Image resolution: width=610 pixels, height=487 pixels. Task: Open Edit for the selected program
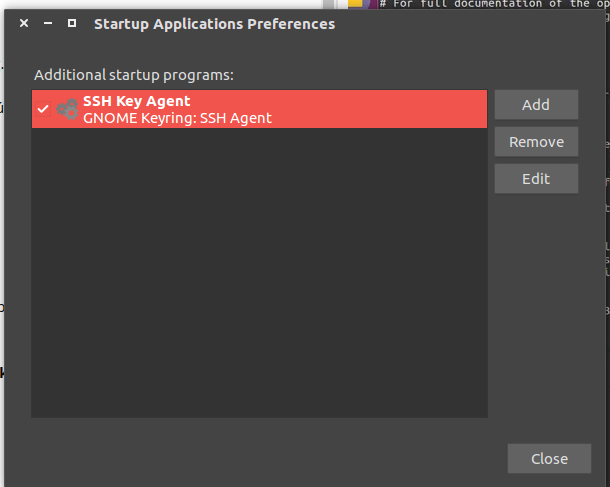click(x=536, y=179)
